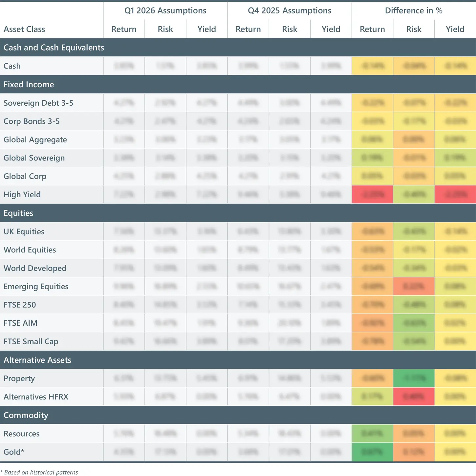The image size is (476, 476).
Task: Click the World Developed row label
Action: [35, 268]
